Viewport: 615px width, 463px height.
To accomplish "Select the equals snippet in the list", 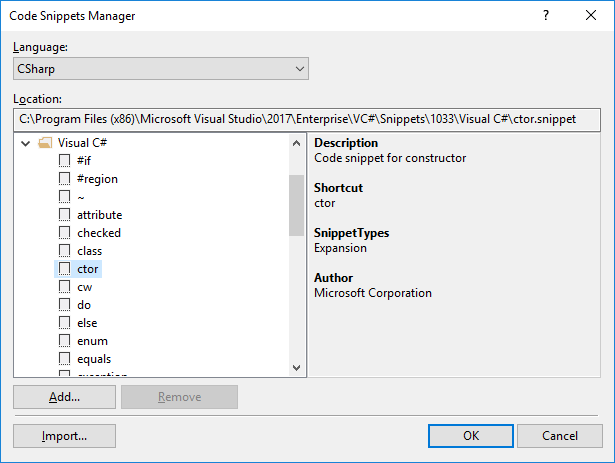I will pos(94,359).
